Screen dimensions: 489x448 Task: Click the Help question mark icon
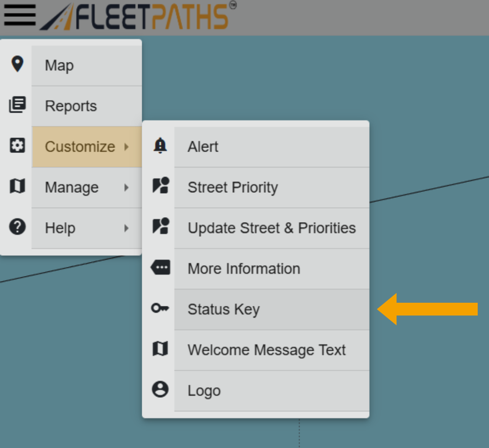[17, 227]
